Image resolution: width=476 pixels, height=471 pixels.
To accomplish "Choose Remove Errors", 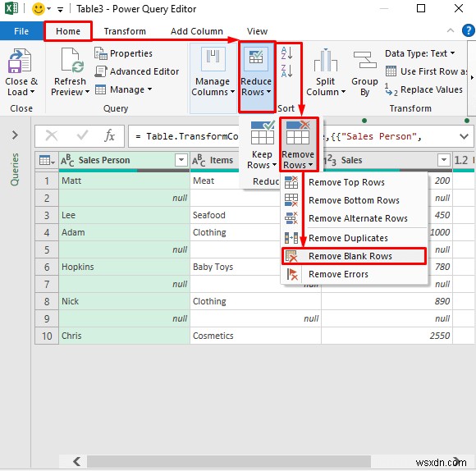I will [x=354, y=274].
